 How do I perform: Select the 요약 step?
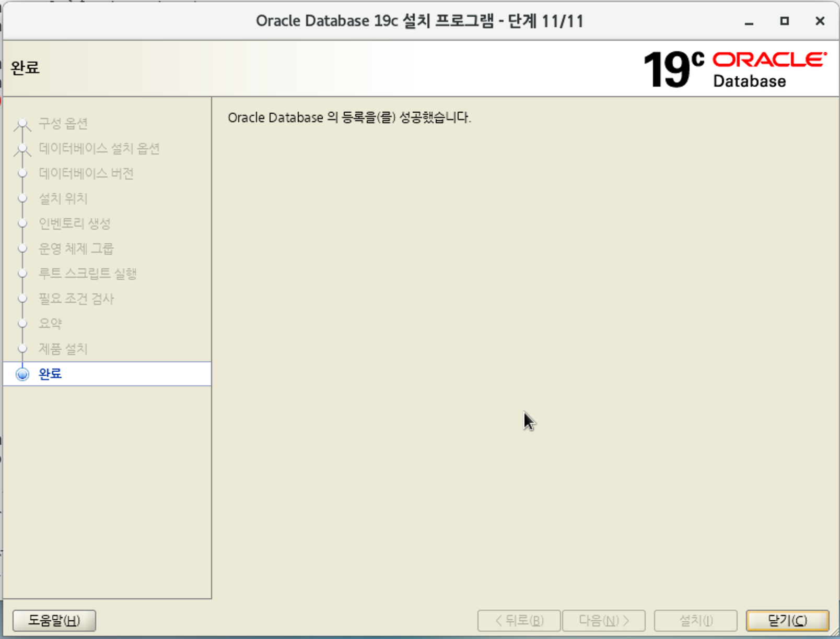pyautogui.click(x=50, y=324)
